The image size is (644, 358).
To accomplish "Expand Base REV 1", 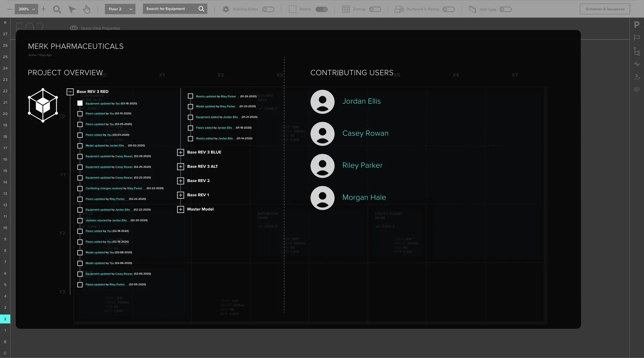I will (181, 195).
